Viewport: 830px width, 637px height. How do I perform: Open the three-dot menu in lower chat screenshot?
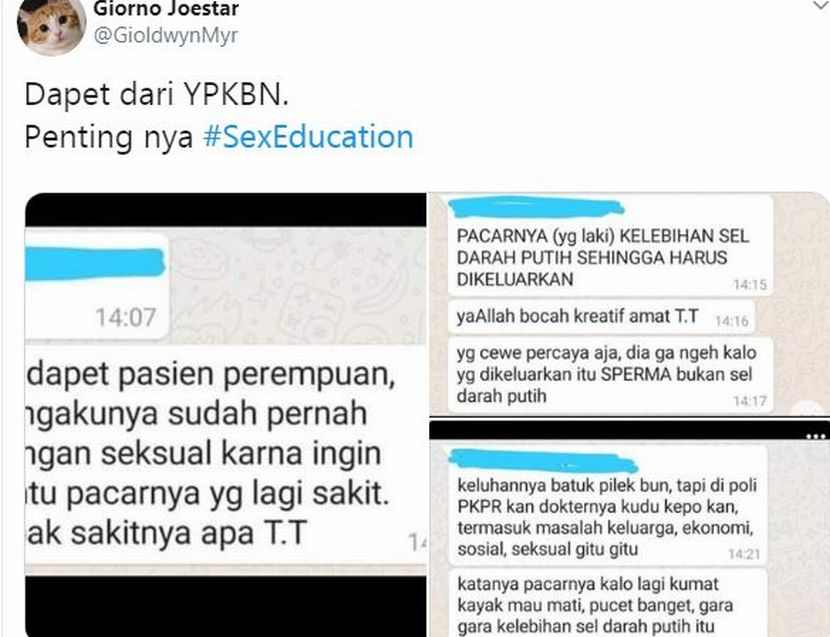click(815, 437)
